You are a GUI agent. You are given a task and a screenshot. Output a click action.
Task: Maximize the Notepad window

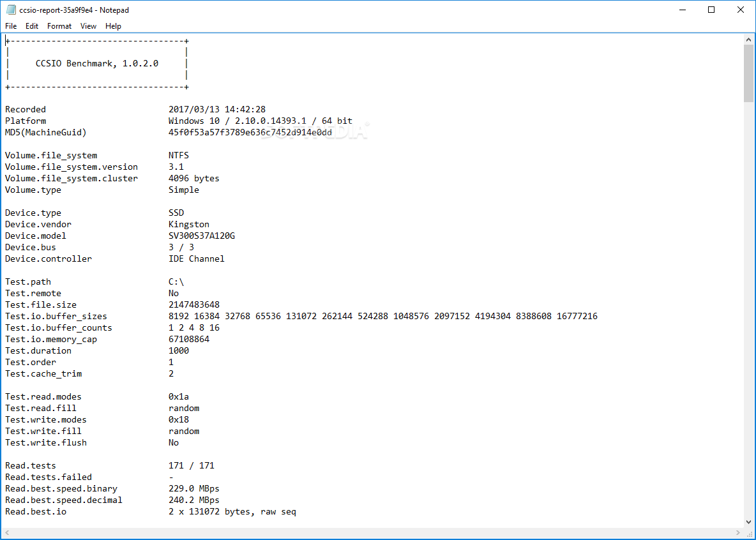(x=711, y=10)
